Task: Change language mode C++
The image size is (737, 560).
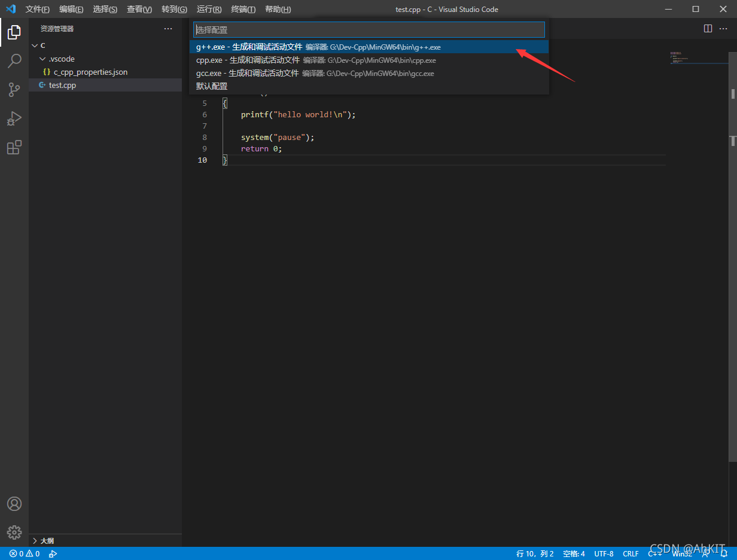Action: pos(654,553)
